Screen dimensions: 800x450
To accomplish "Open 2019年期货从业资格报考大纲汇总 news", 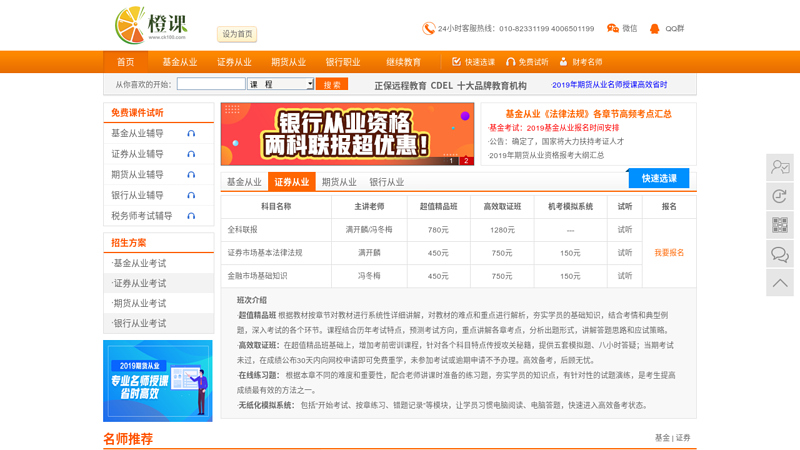I will 545,155.
